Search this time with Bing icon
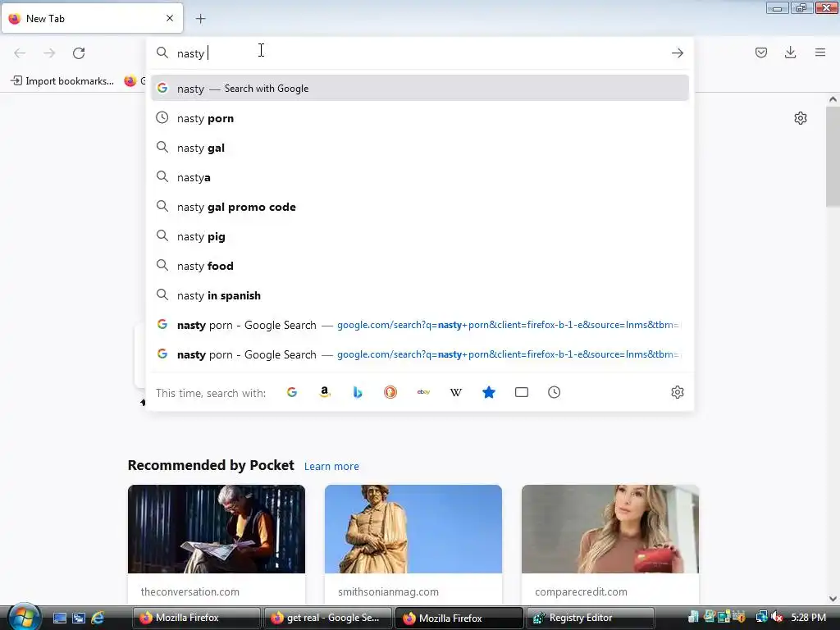 tap(358, 392)
